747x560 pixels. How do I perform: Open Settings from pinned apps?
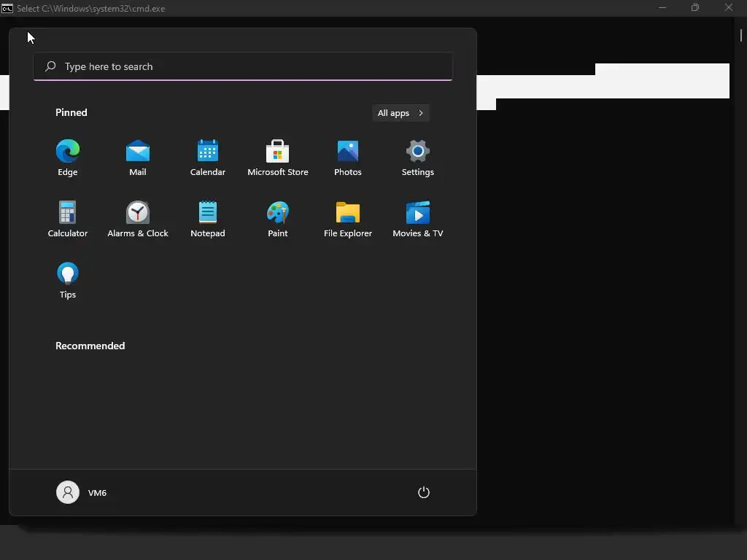[418, 158]
